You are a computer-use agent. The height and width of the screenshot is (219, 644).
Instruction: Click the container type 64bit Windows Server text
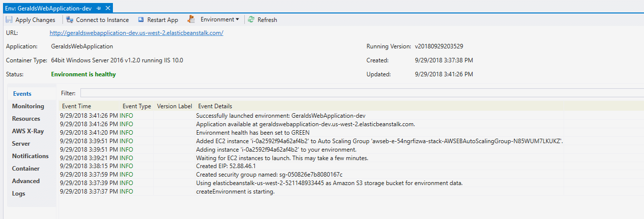pyautogui.click(x=117, y=60)
